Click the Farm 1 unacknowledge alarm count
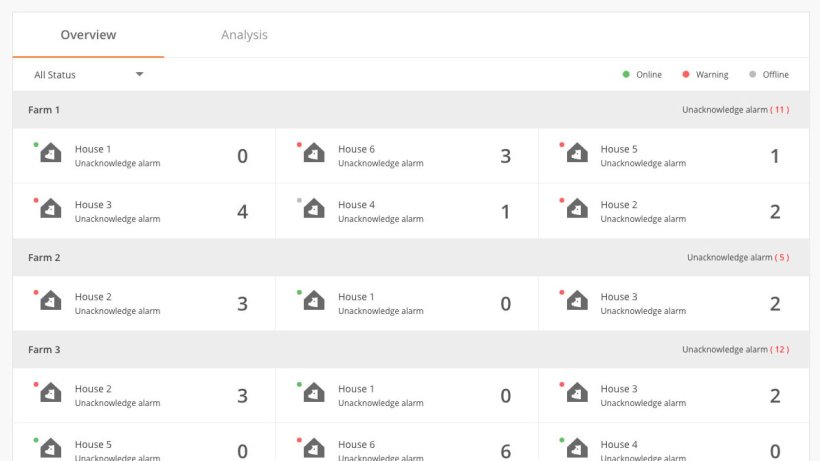Viewport: 820px width, 461px height. point(779,110)
